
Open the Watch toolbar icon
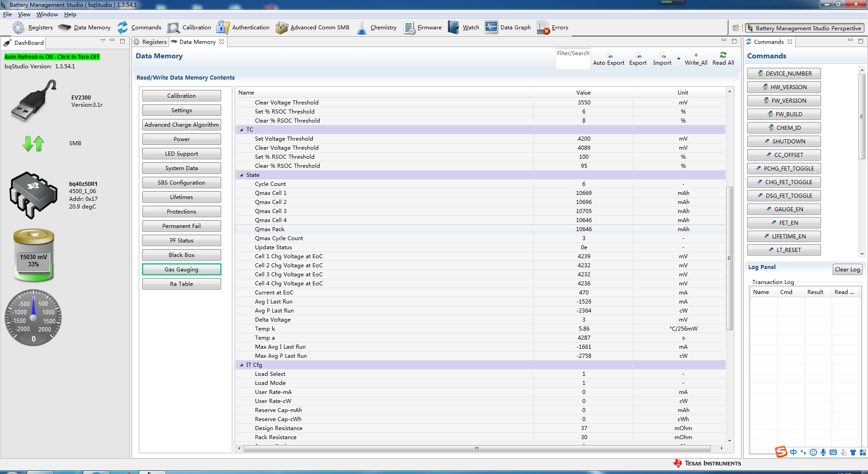coord(453,28)
